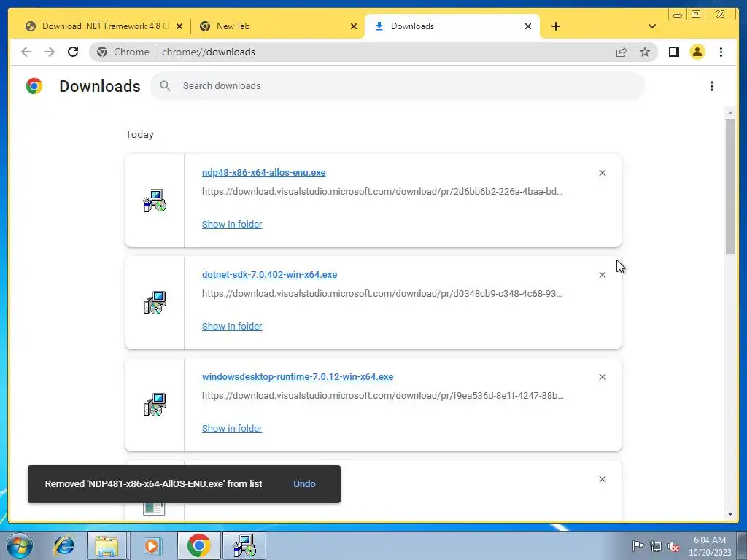
Task: Click the dotnet-sdk-7.0.402 installer icon
Action: [x=155, y=303]
